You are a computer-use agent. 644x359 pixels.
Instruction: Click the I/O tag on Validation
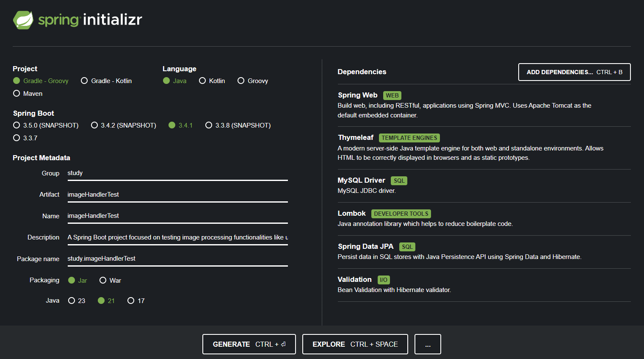tap(384, 280)
